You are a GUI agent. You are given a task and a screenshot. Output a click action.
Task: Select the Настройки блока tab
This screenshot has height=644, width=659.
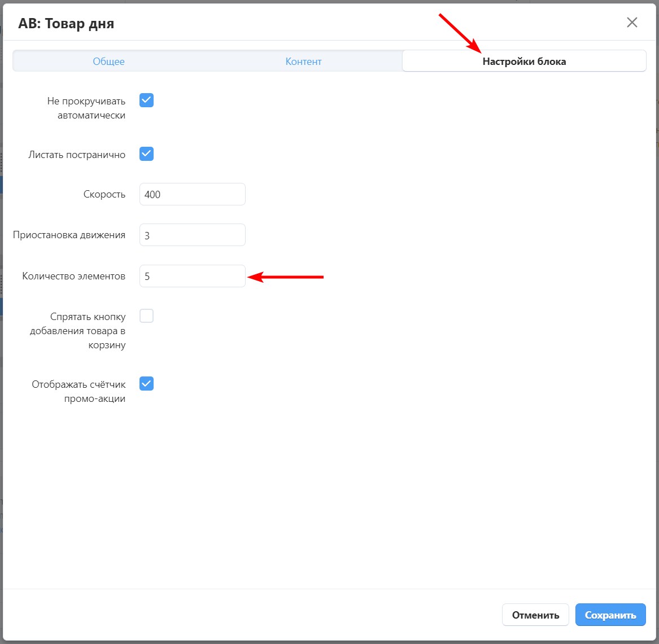(x=523, y=62)
